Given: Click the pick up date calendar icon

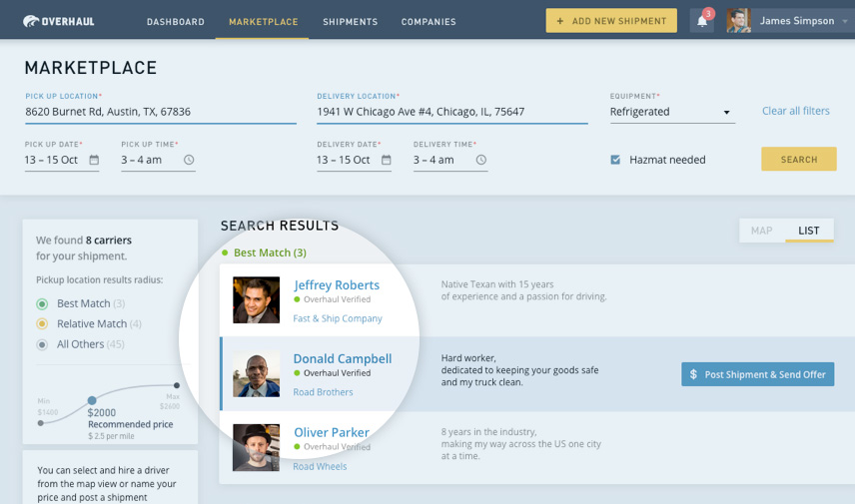Looking at the screenshot, I should (94, 160).
